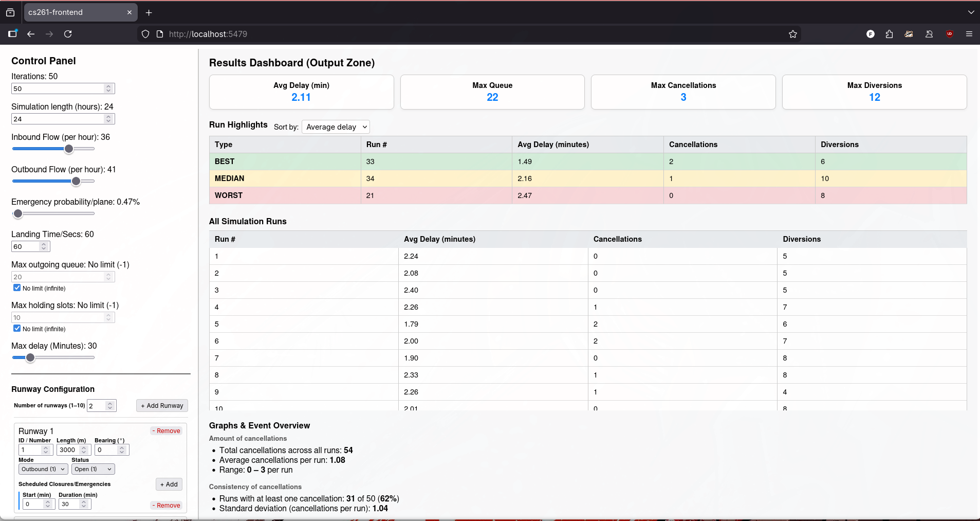
Task: Click the browser reload page icon
Action: click(x=68, y=34)
